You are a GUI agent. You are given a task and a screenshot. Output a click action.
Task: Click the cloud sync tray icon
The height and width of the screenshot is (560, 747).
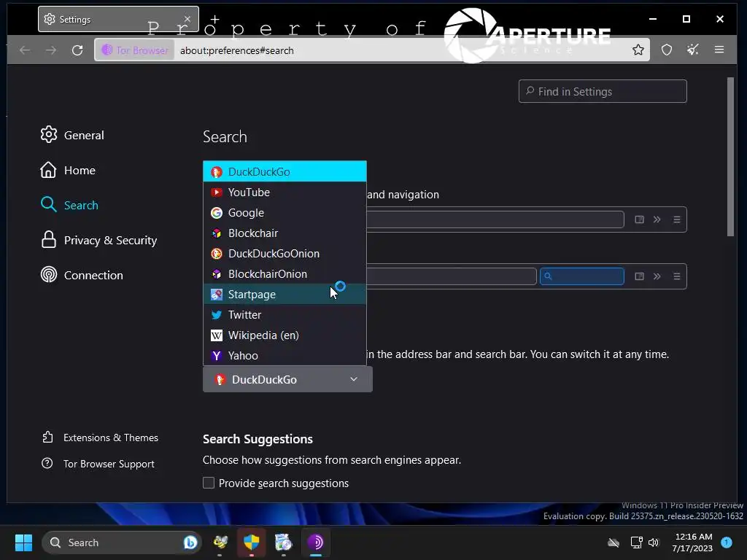pyautogui.click(x=614, y=542)
